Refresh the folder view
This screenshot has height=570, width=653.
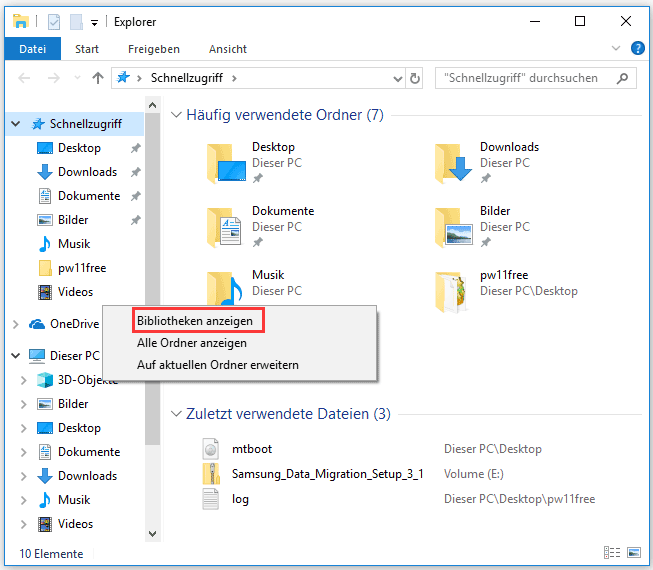point(414,78)
